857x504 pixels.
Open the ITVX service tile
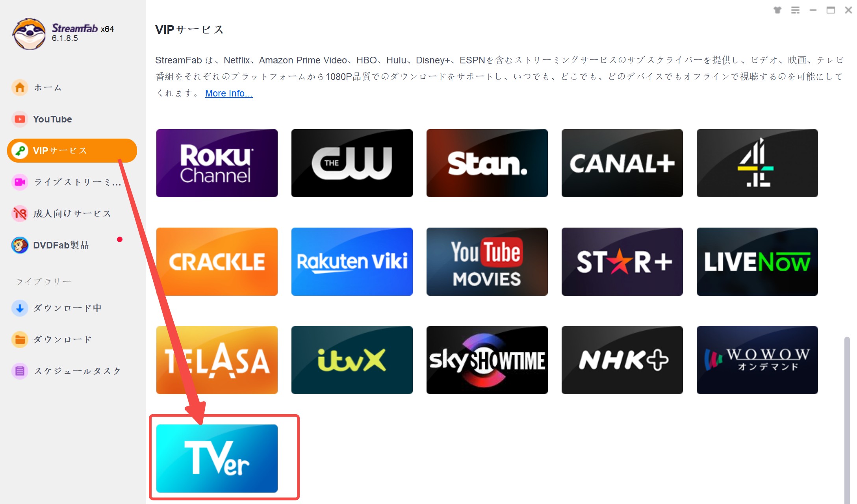pyautogui.click(x=352, y=360)
